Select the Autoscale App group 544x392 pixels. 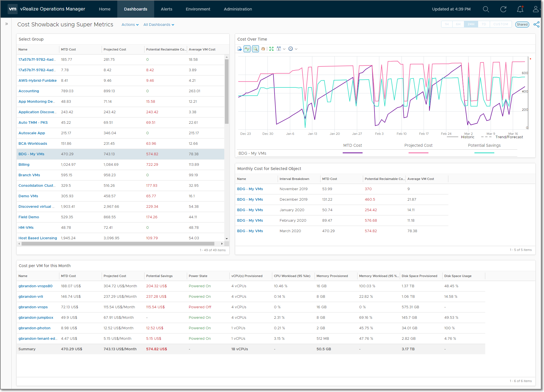32,133
